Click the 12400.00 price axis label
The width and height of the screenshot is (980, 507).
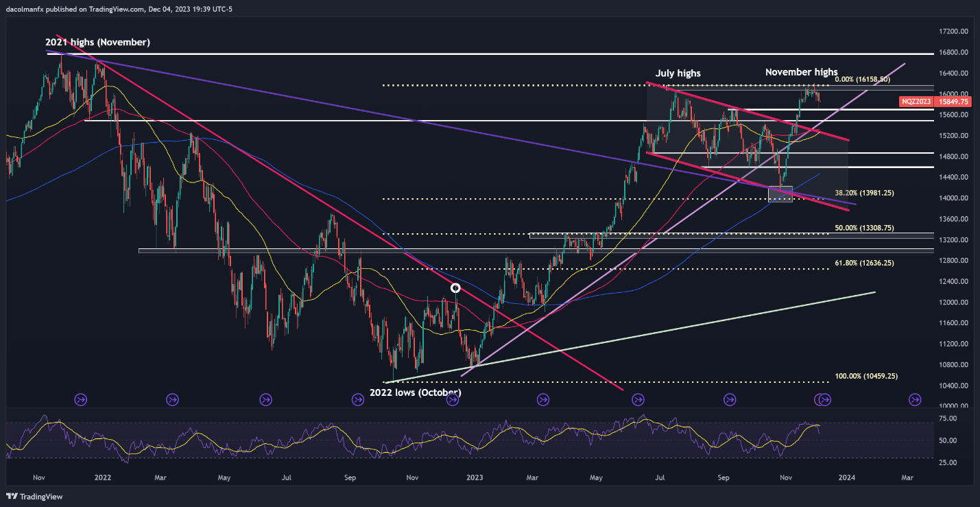click(954, 281)
